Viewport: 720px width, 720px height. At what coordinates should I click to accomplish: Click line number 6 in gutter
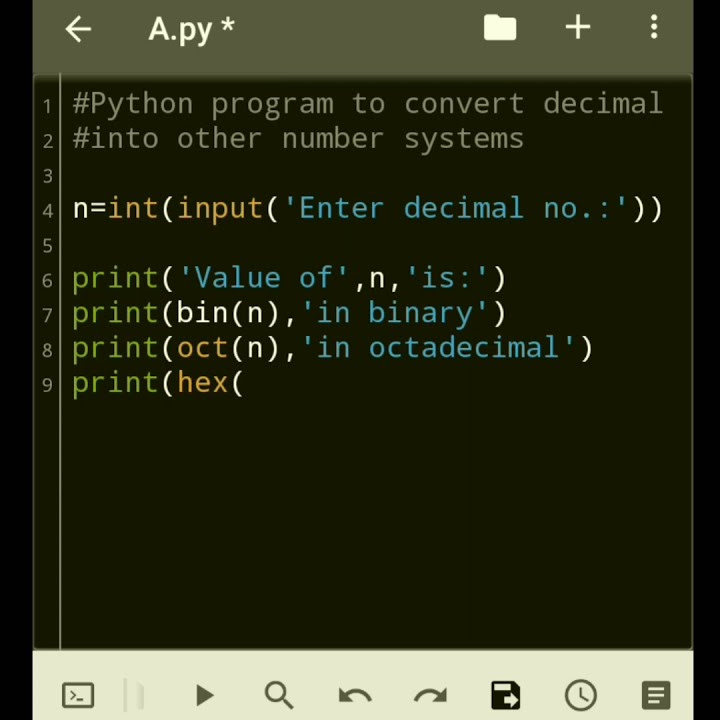coord(47,281)
